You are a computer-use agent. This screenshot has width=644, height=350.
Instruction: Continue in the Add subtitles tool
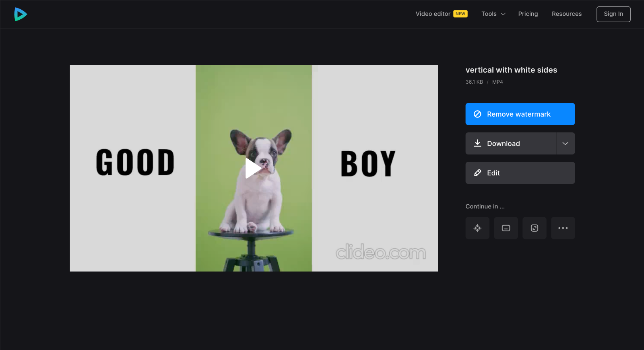pyautogui.click(x=506, y=228)
